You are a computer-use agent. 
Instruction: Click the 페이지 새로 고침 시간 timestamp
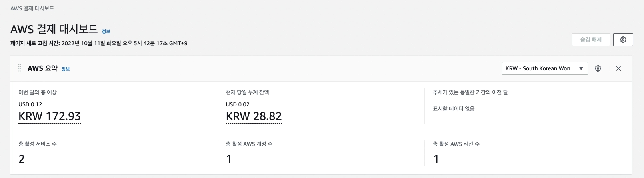(99, 43)
